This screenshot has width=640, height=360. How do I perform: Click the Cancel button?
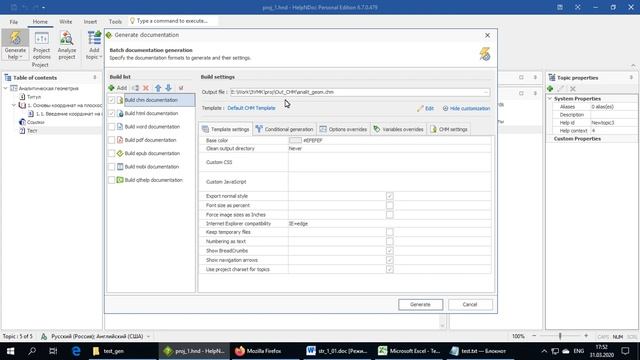[x=470, y=304]
